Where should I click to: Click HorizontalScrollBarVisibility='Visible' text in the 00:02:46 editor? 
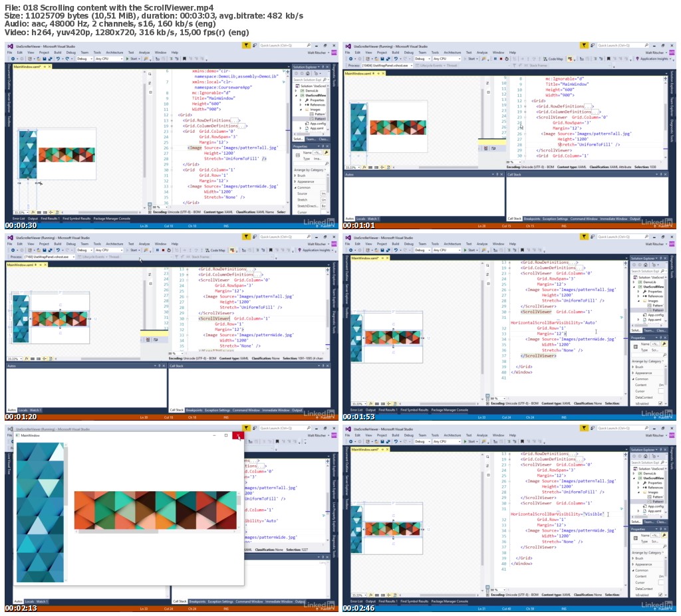coord(557,514)
